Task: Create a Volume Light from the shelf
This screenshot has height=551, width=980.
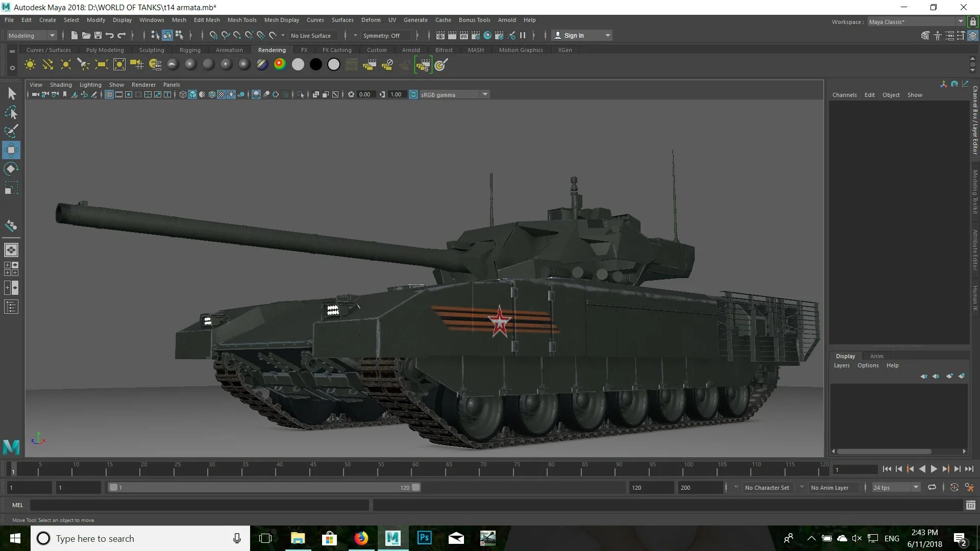Action: click(119, 65)
